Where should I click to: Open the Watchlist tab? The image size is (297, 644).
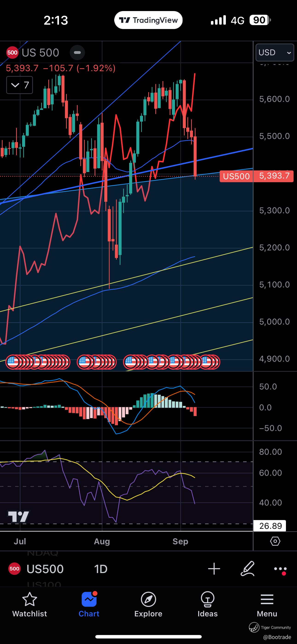pyautogui.click(x=29, y=605)
